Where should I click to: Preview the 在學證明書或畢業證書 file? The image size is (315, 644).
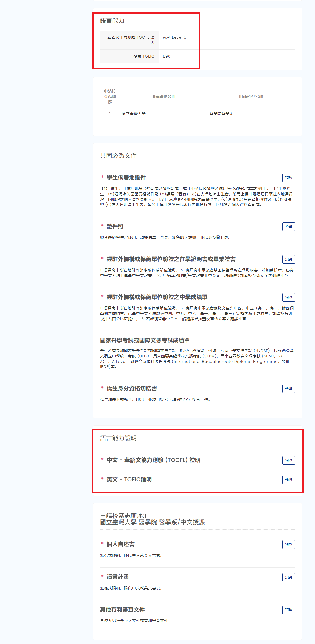[x=289, y=259]
